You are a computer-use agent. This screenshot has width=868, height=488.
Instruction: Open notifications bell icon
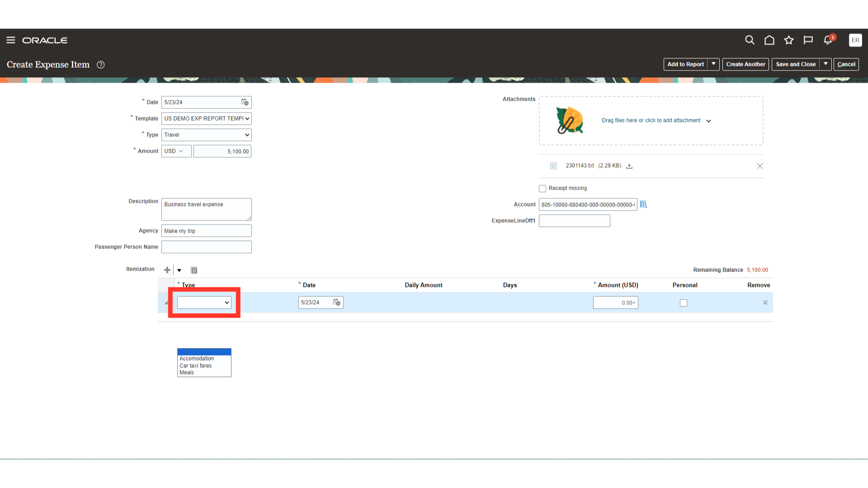(828, 40)
